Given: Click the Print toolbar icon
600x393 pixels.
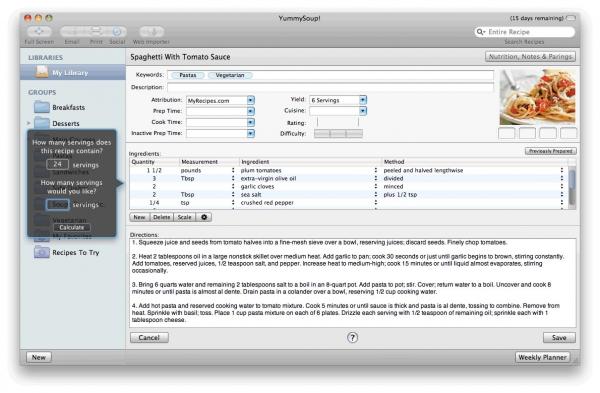Looking at the screenshot, I should (x=96, y=31).
